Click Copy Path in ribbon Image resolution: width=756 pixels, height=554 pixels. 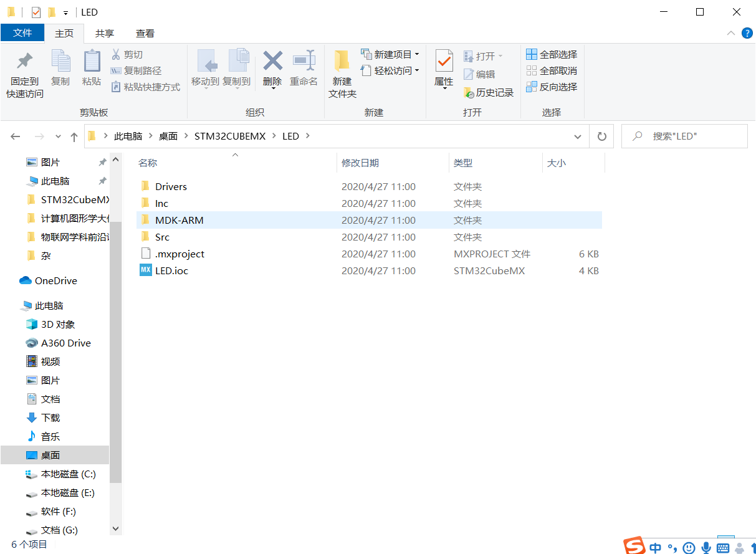[136, 71]
